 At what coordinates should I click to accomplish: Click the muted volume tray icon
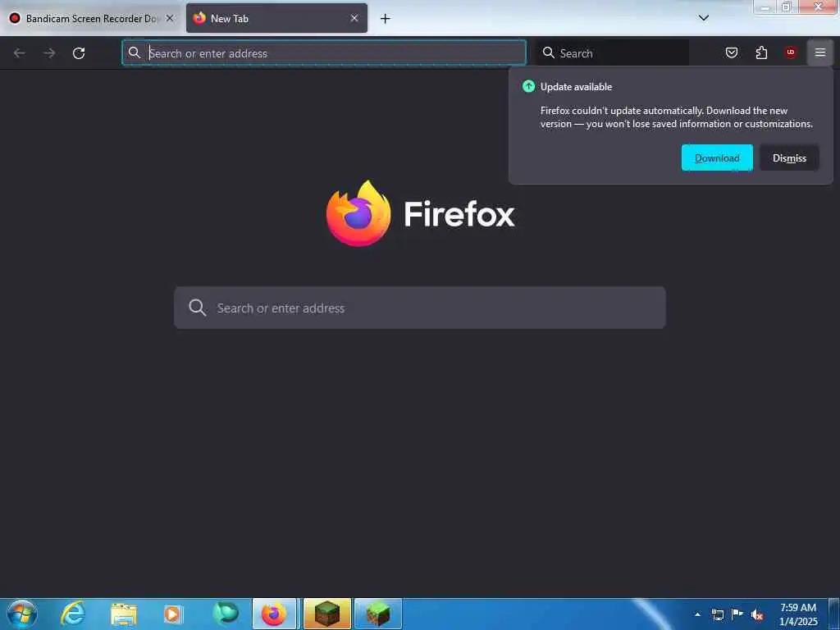757,615
